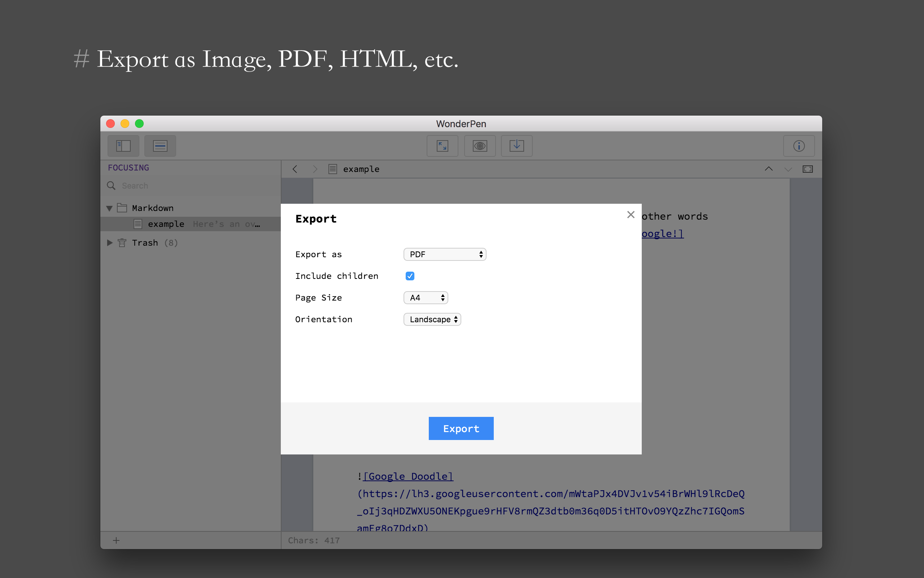Image resolution: width=924 pixels, height=578 pixels.
Task: Toggle preview with the eye icon
Action: tap(480, 146)
